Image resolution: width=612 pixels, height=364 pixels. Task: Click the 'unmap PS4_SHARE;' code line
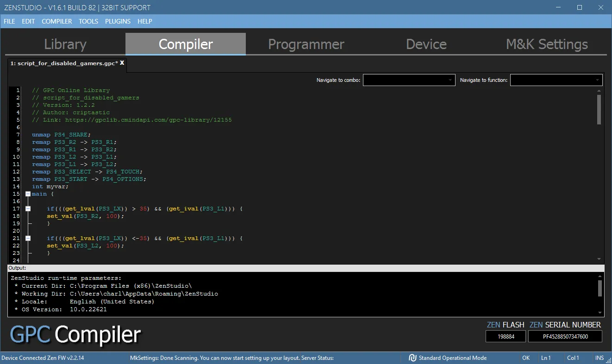[x=62, y=135]
